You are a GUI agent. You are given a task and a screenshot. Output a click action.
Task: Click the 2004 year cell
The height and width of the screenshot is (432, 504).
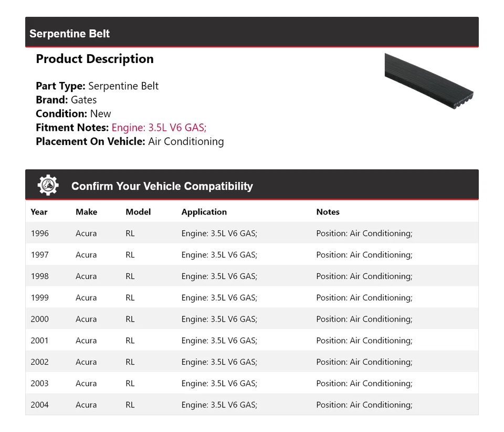[x=39, y=405]
